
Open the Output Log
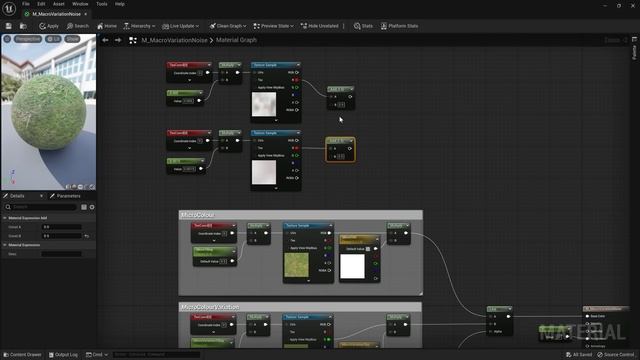pos(63,355)
